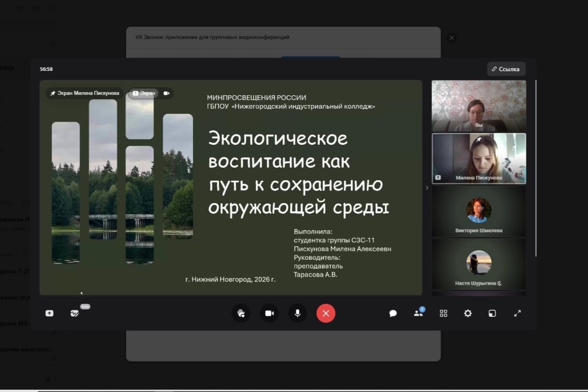Start screen sharing with the share icon
This screenshot has width=588, height=392.
(49, 313)
